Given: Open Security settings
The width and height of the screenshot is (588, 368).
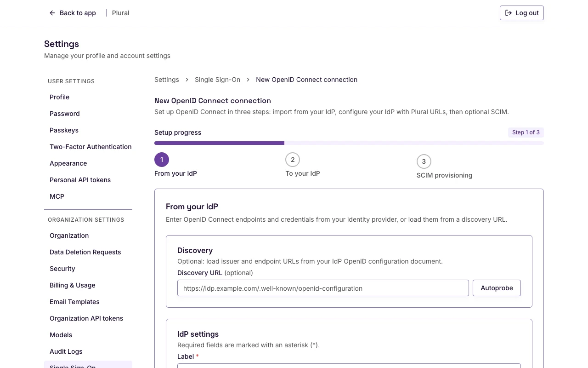Looking at the screenshot, I should tap(88, 269).
